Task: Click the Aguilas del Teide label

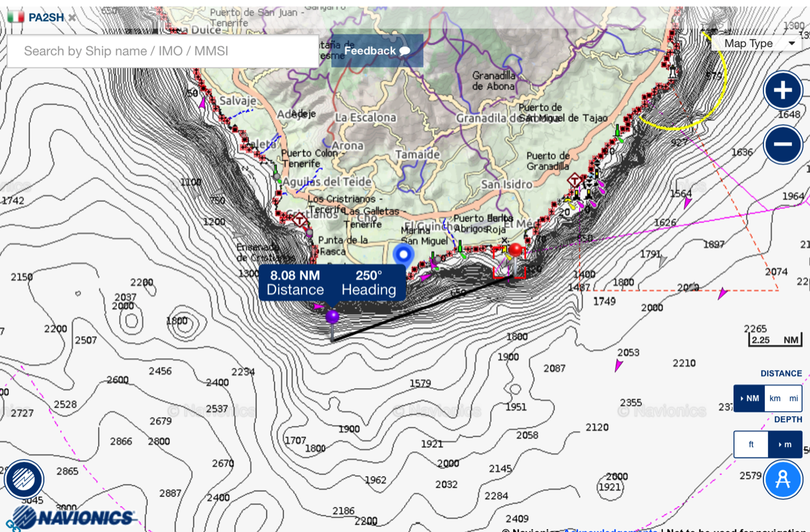Action: coord(327,182)
